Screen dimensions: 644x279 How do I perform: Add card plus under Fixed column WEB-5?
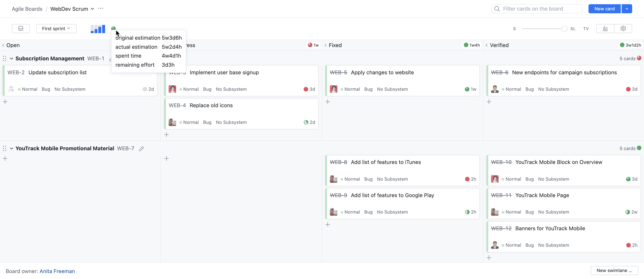(x=327, y=102)
